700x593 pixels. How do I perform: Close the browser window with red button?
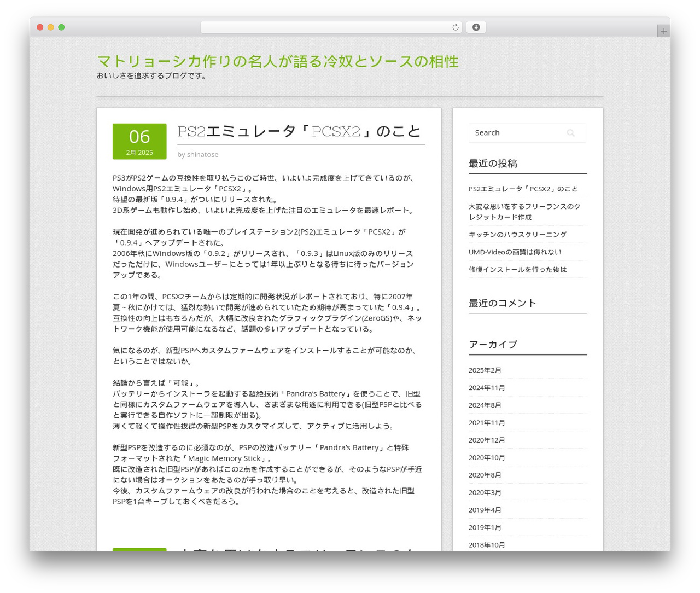[x=40, y=27]
